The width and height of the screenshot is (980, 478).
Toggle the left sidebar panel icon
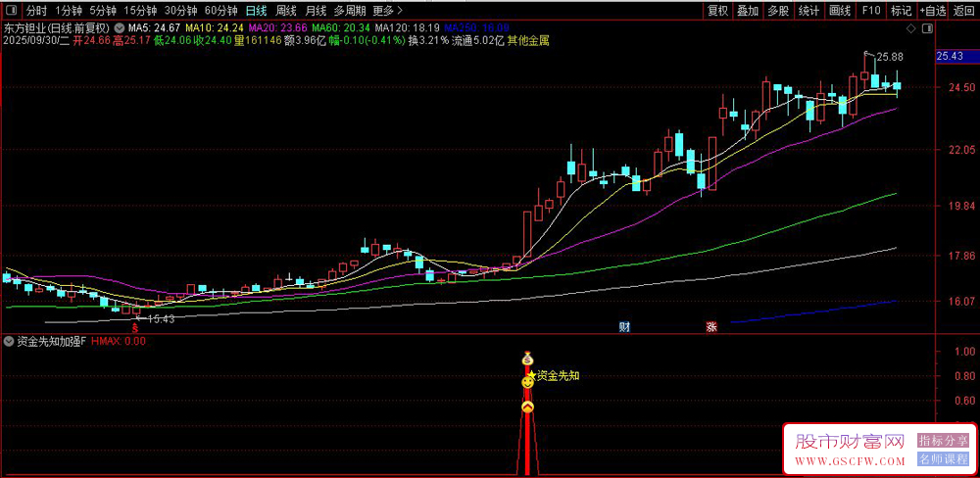coord(13,10)
